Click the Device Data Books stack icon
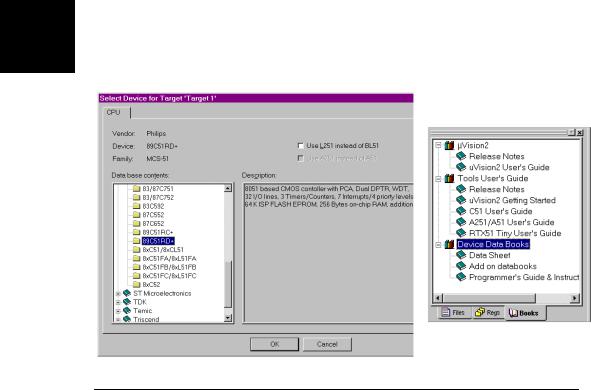Screen dimensions: 591x390 pos(449,244)
